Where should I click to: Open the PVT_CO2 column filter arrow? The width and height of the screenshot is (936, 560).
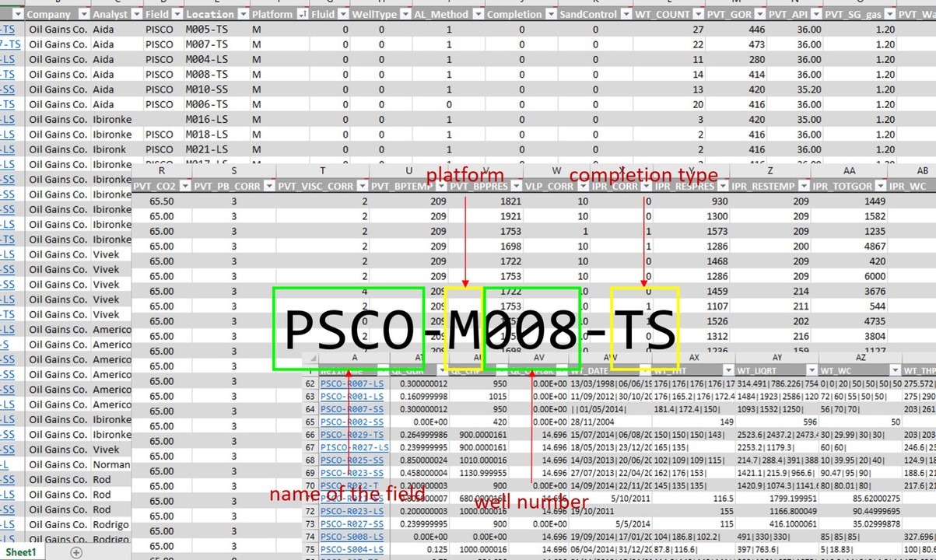(183, 187)
